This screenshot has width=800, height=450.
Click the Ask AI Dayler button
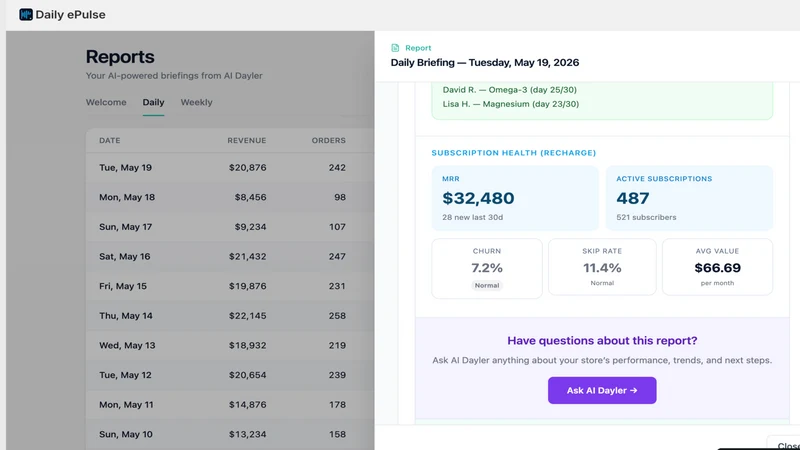(x=602, y=390)
